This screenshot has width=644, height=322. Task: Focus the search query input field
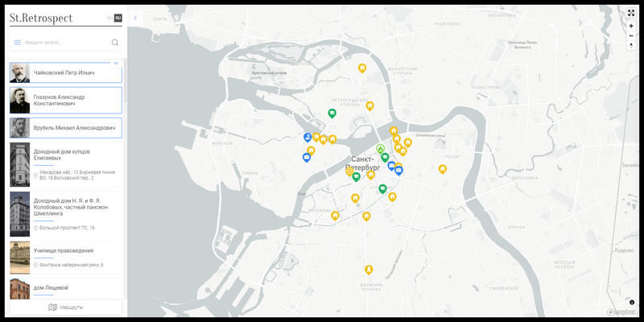[64, 43]
